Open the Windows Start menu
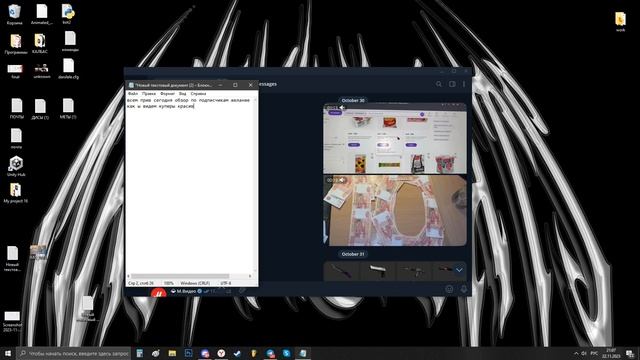Viewport: 640px width, 360px height. coord(8,353)
